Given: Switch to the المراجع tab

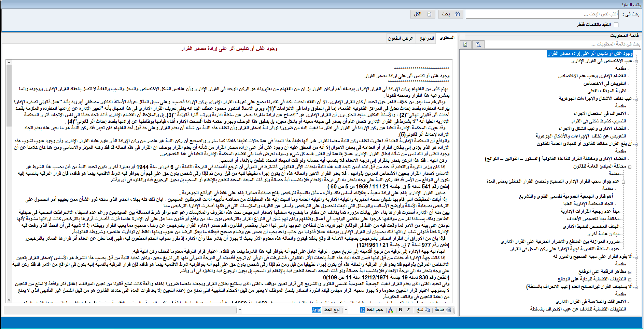Looking at the screenshot, I should [426, 38].
